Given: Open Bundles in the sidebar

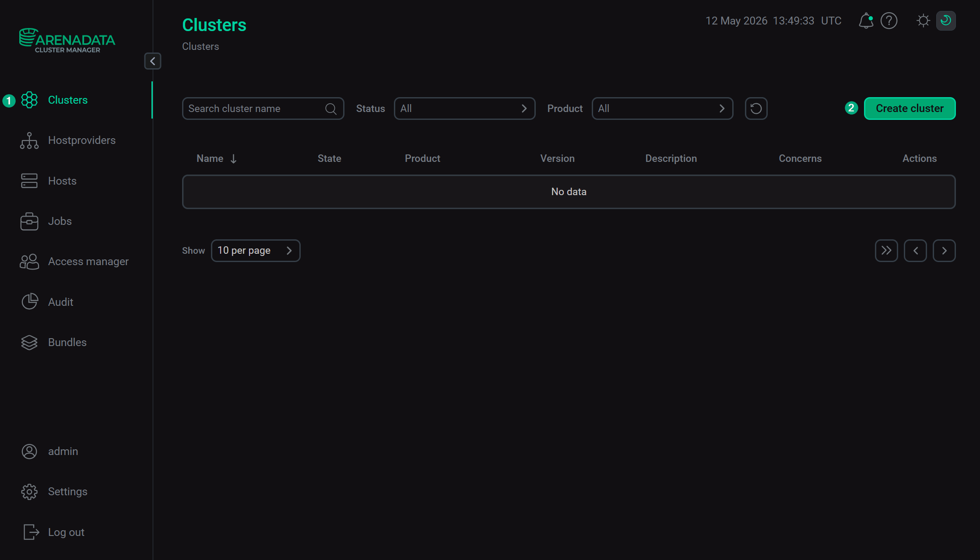Looking at the screenshot, I should (67, 343).
